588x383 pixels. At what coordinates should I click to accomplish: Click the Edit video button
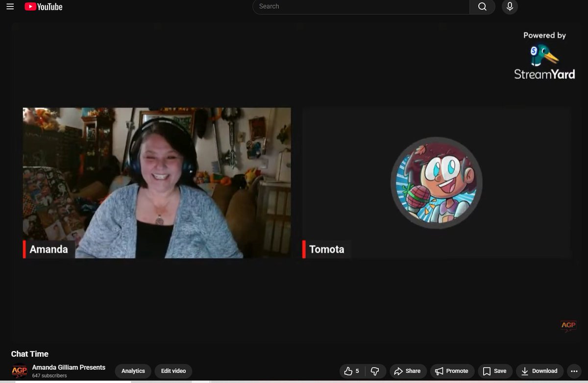(173, 371)
